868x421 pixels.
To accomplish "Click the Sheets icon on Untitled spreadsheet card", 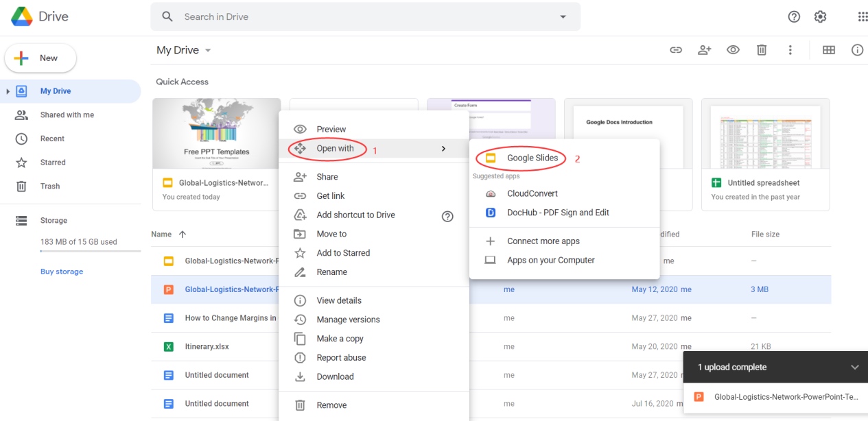I will (716, 183).
